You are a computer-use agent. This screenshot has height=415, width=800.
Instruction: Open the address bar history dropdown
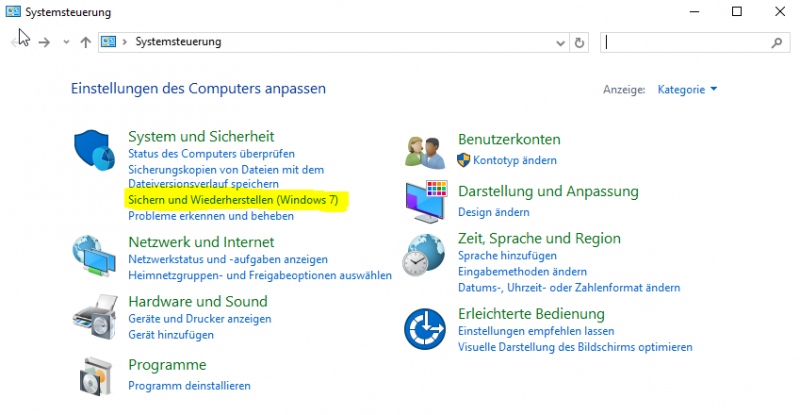click(x=560, y=43)
